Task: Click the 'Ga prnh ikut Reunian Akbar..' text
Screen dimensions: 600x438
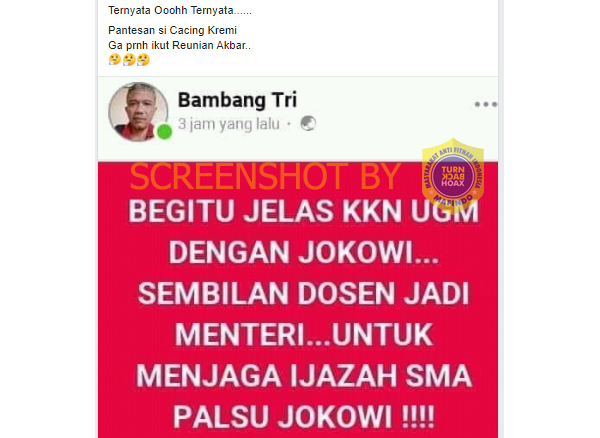Action: 179,45
